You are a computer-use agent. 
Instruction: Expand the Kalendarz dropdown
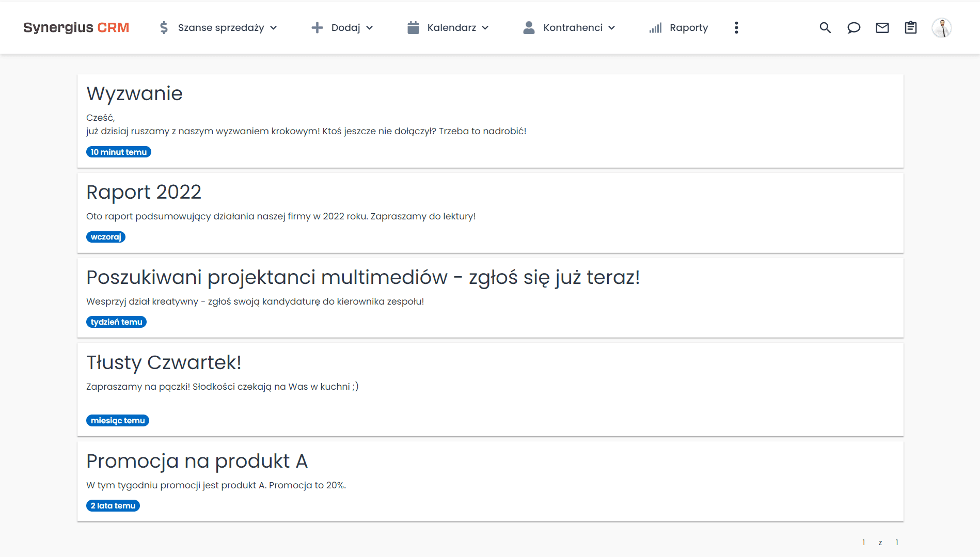485,28
